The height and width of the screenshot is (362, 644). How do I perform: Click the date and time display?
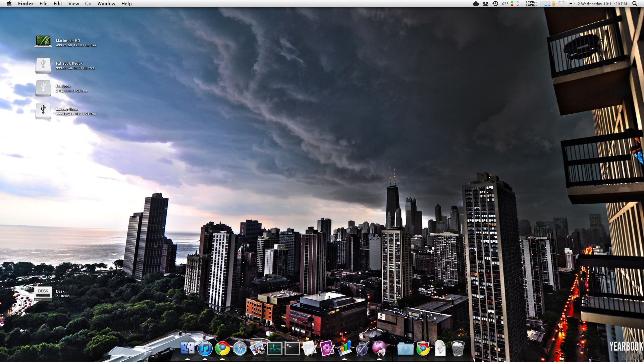point(602,4)
